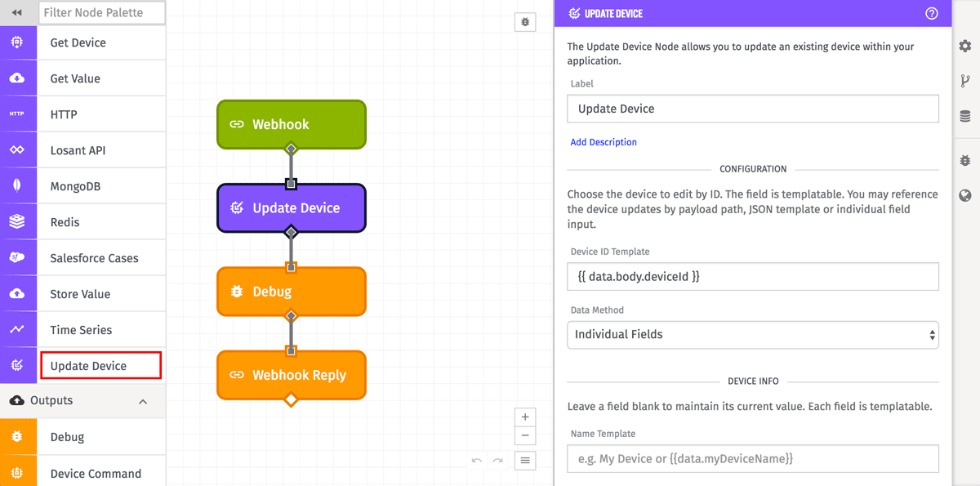Click the Label input field
Image resolution: width=980 pixels, height=486 pixels.
(x=753, y=109)
